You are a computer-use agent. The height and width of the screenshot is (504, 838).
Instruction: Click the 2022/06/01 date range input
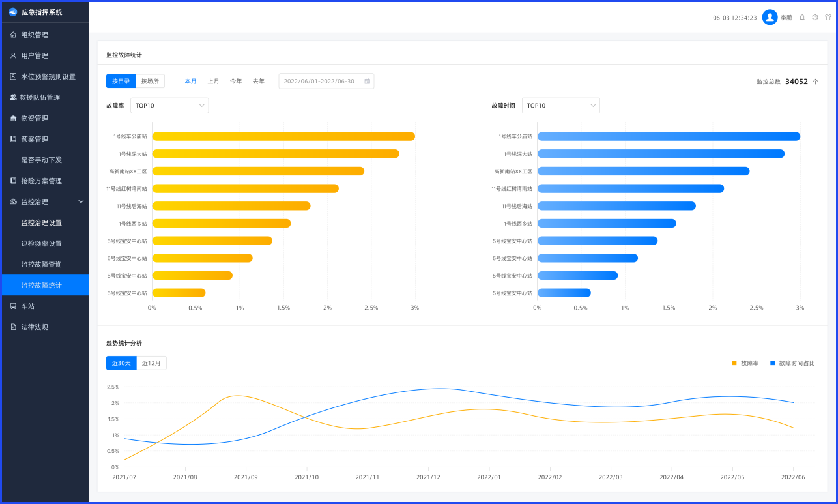click(322, 81)
